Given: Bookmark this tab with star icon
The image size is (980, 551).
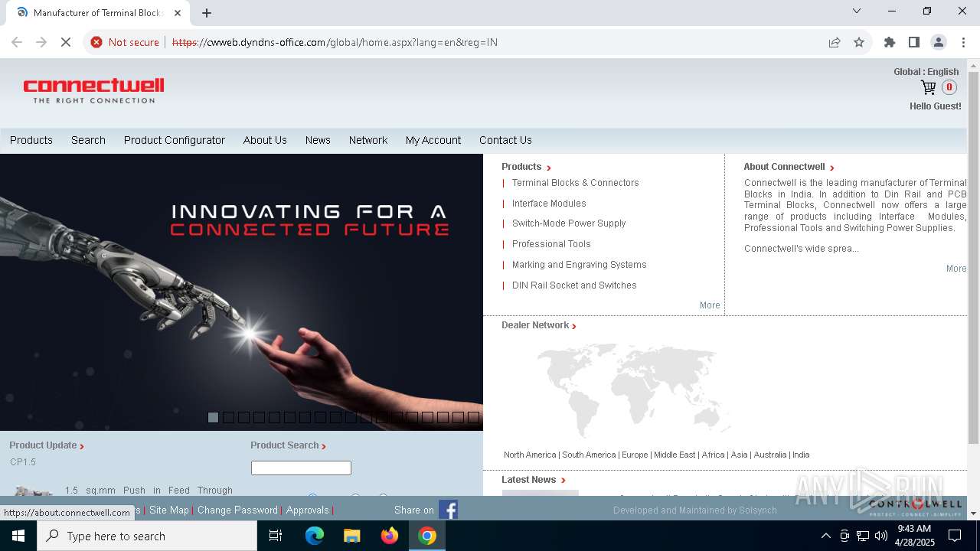Looking at the screenshot, I should [859, 42].
